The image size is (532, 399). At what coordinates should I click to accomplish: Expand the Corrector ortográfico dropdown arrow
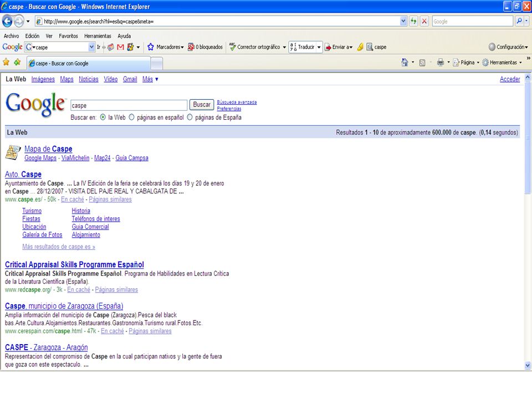(284, 47)
